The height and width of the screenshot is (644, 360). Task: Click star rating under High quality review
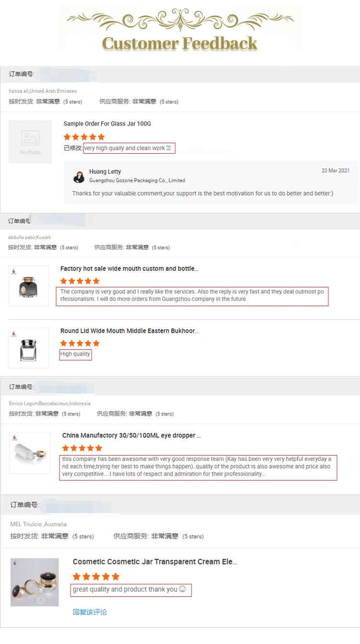point(80,343)
